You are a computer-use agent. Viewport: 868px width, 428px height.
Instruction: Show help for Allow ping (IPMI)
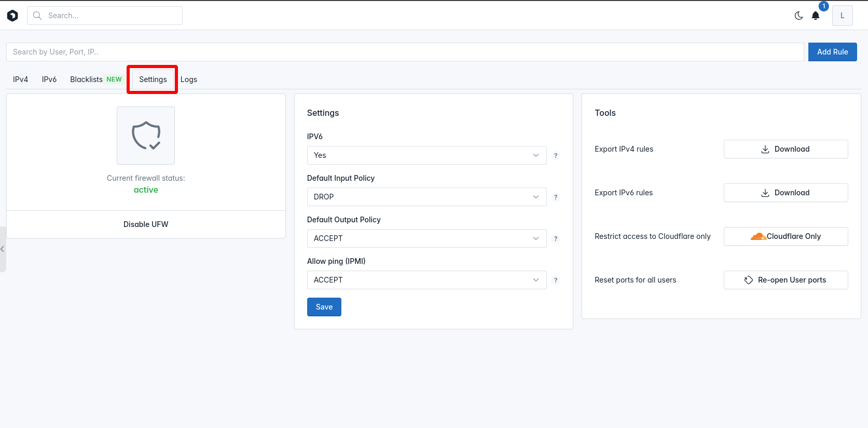(x=556, y=280)
